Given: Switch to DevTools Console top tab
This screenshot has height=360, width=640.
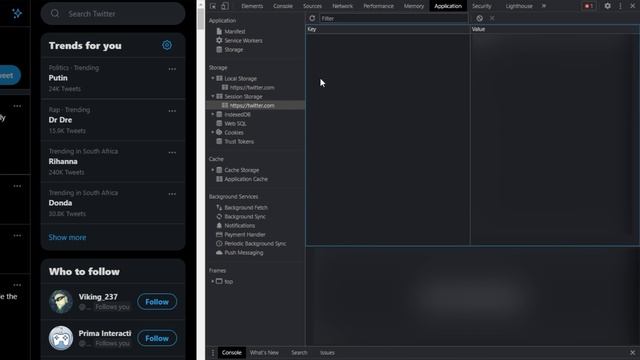Looking at the screenshot, I should pyautogui.click(x=282, y=6).
